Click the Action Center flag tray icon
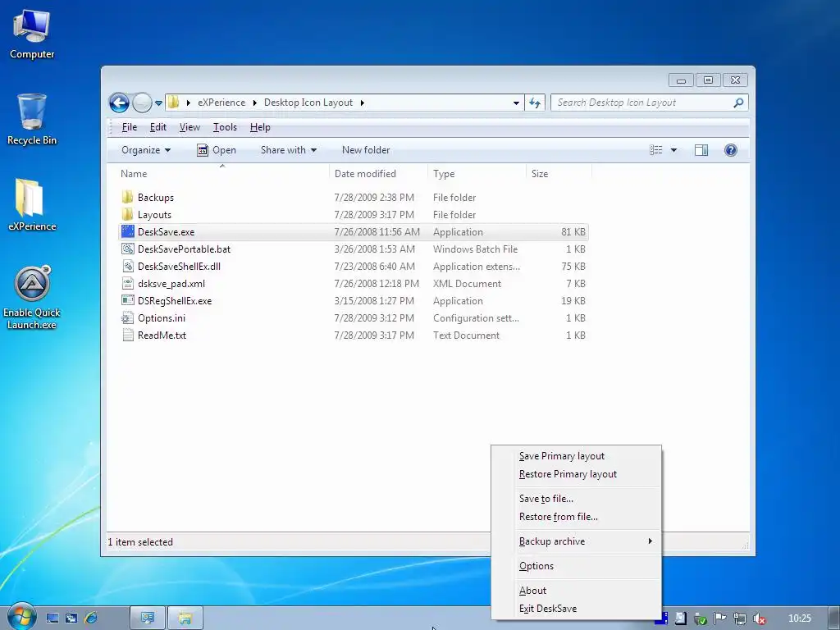This screenshot has height=630, width=840. (719, 619)
